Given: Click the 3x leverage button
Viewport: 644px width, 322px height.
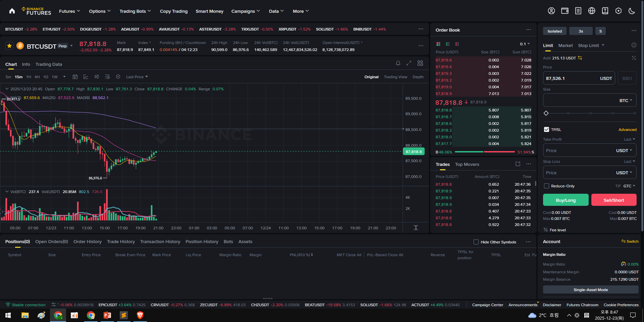Looking at the screenshot, I should (581, 31).
